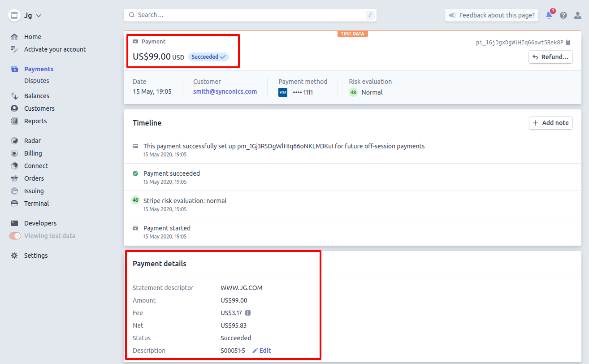589x364 pixels.
Task: Click Feedback about this page button
Action: click(491, 15)
